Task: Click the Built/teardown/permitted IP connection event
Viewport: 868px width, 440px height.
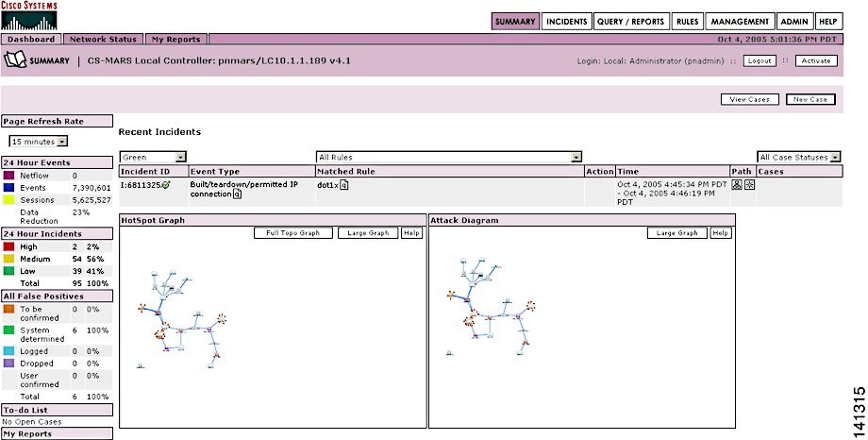Action: pyautogui.click(x=244, y=189)
